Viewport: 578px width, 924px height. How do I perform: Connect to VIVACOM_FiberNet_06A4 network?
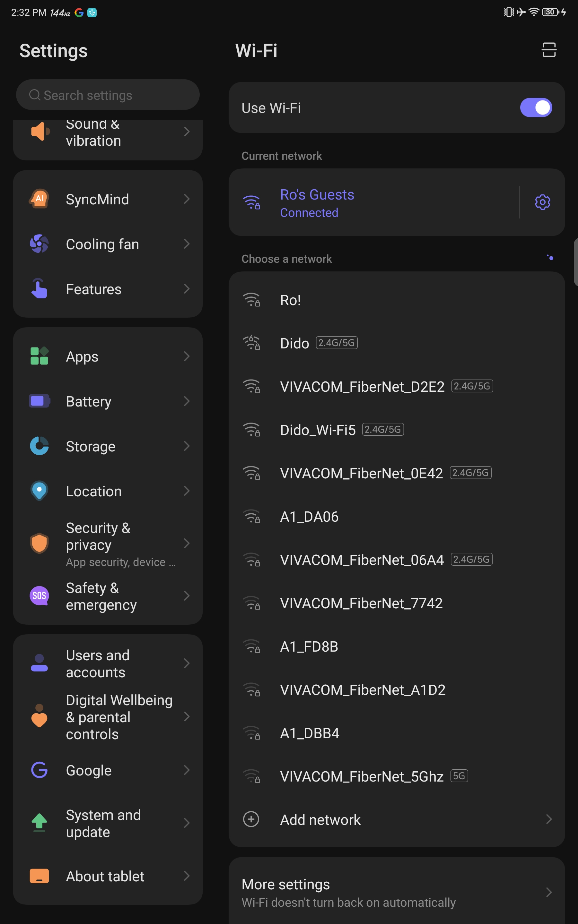(397, 560)
